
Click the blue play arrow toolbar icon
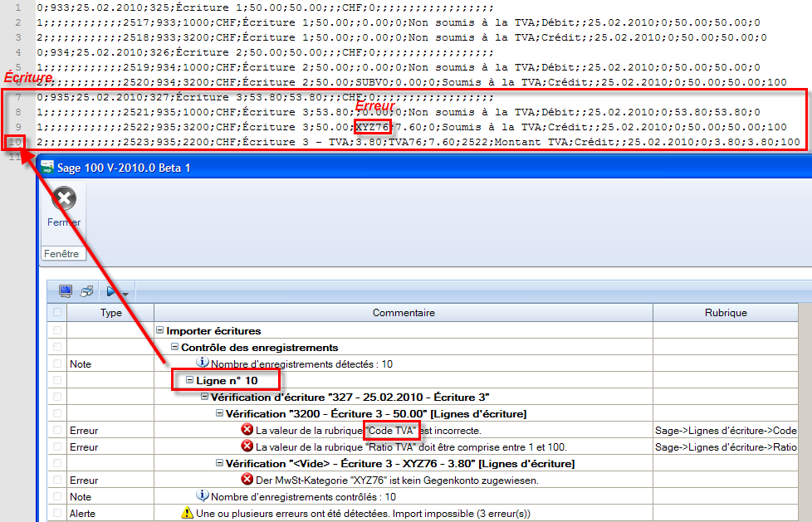[x=111, y=291]
